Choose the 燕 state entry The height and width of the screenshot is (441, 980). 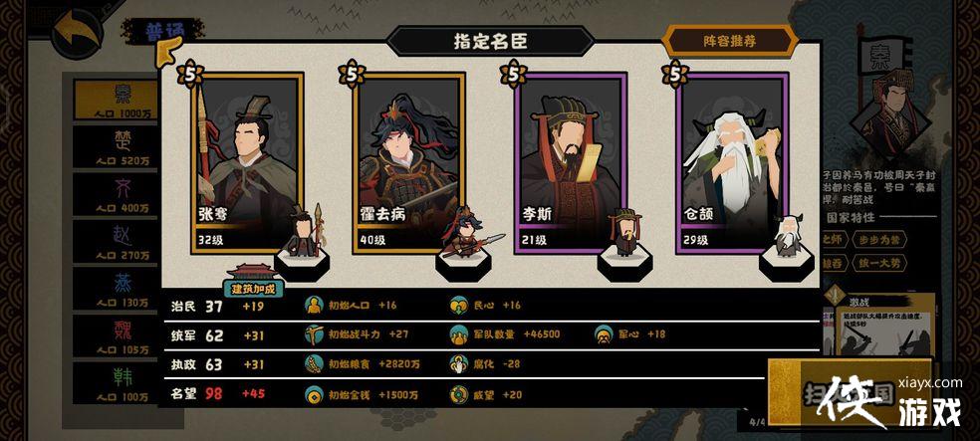(x=117, y=288)
